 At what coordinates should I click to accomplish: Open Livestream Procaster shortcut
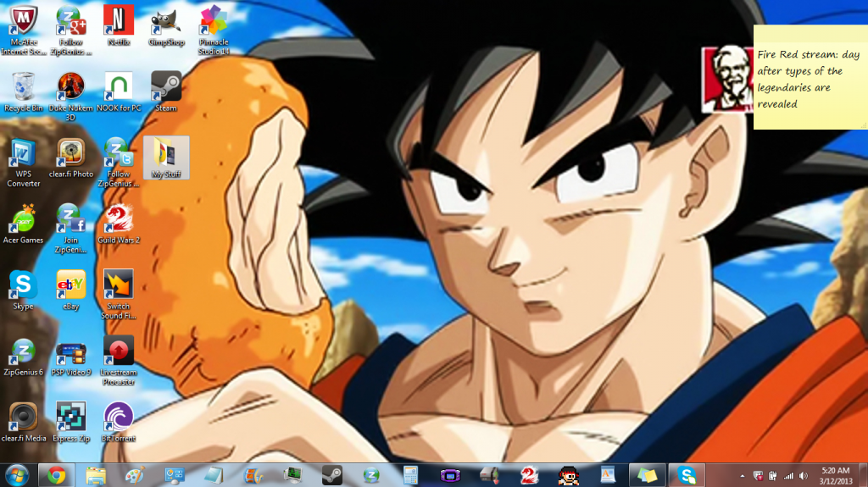pos(119,360)
